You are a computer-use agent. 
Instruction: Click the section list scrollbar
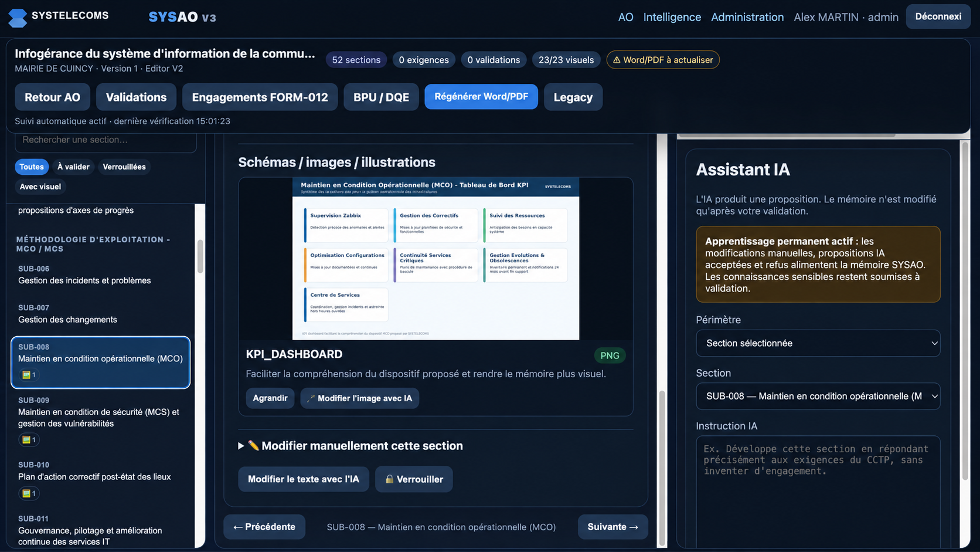tap(200, 257)
